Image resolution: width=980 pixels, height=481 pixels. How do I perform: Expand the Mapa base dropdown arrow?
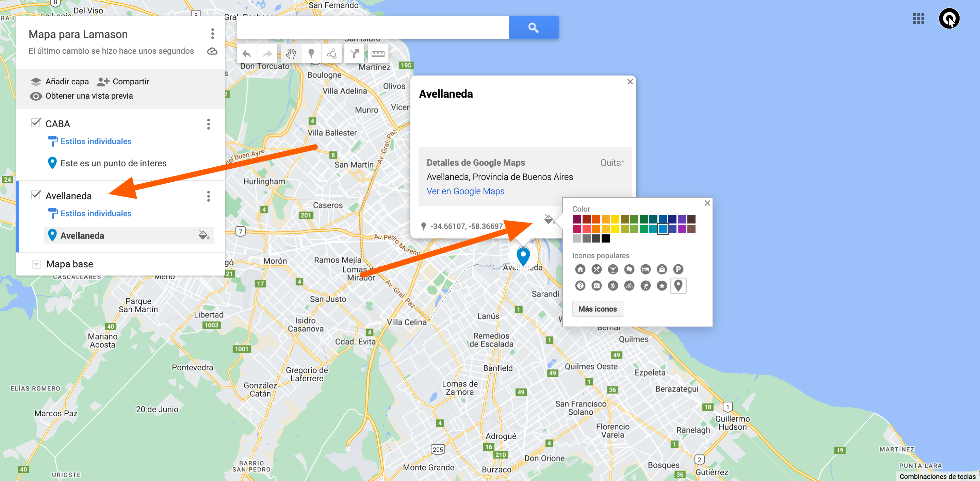click(36, 264)
